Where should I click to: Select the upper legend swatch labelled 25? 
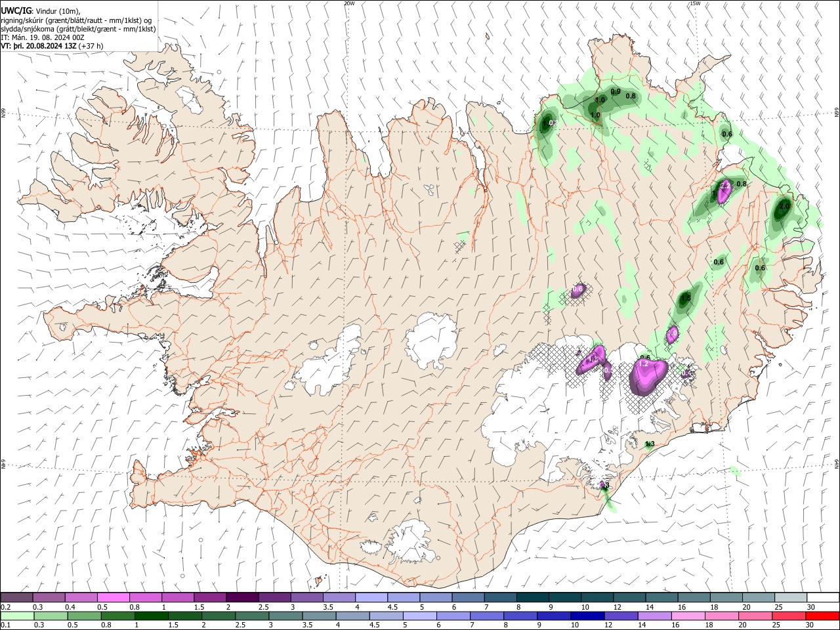pos(790,597)
